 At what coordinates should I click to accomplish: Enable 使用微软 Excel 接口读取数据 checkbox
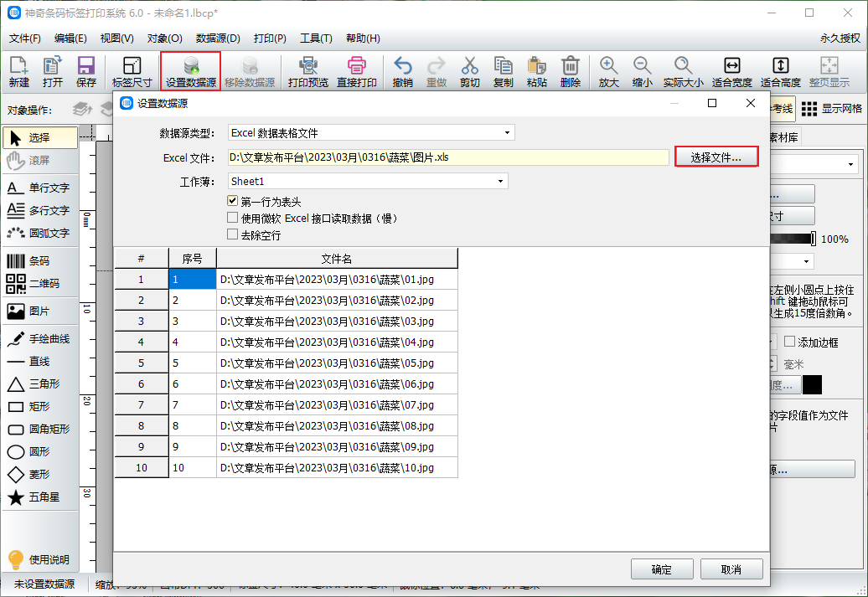point(233,218)
